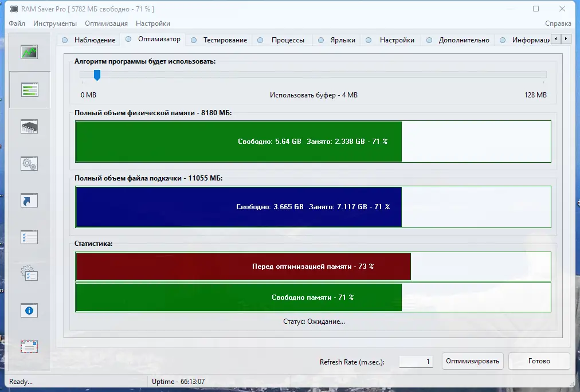580x392 pixels.
Task: Select the shortcut arrow icon in sidebar
Action: click(x=30, y=200)
